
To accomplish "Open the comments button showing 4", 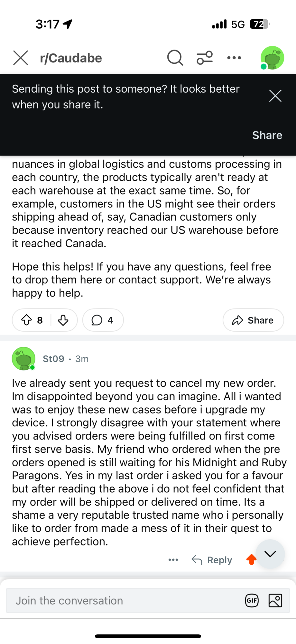I will (x=103, y=320).
